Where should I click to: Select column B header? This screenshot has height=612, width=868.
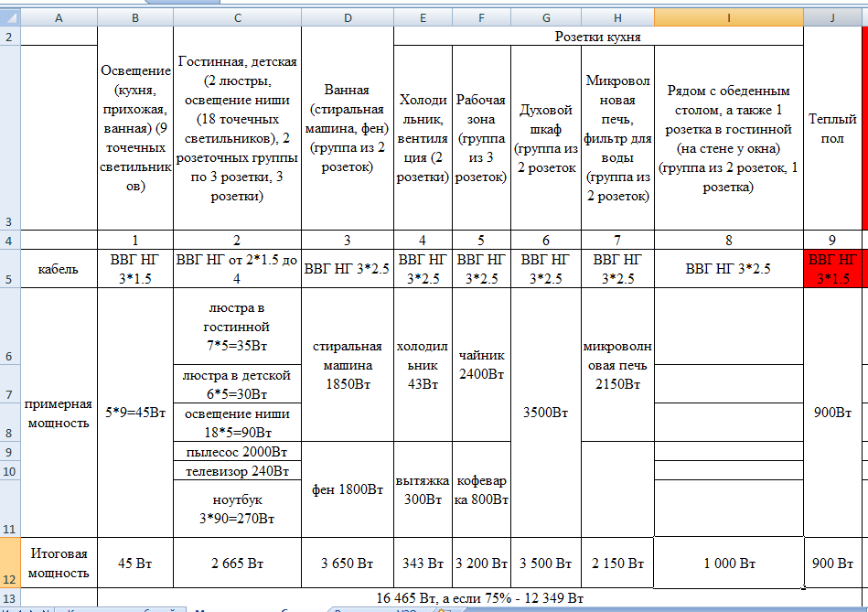[135, 17]
